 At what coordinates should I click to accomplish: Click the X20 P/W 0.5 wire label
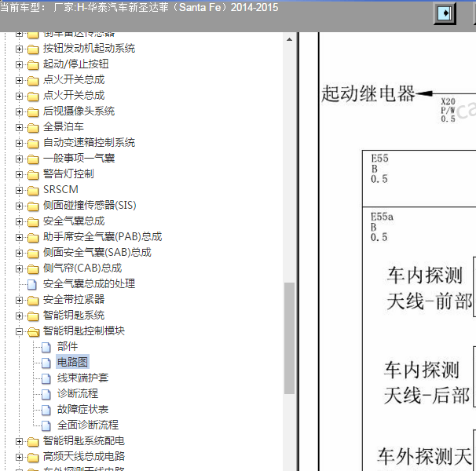click(448, 110)
